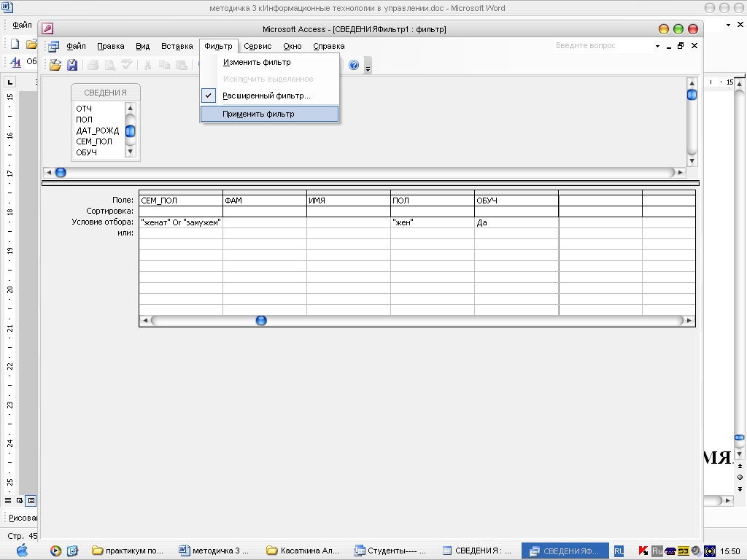Click grid scroll right arrow
Image resolution: width=747 pixels, height=560 pixels.
689,321
